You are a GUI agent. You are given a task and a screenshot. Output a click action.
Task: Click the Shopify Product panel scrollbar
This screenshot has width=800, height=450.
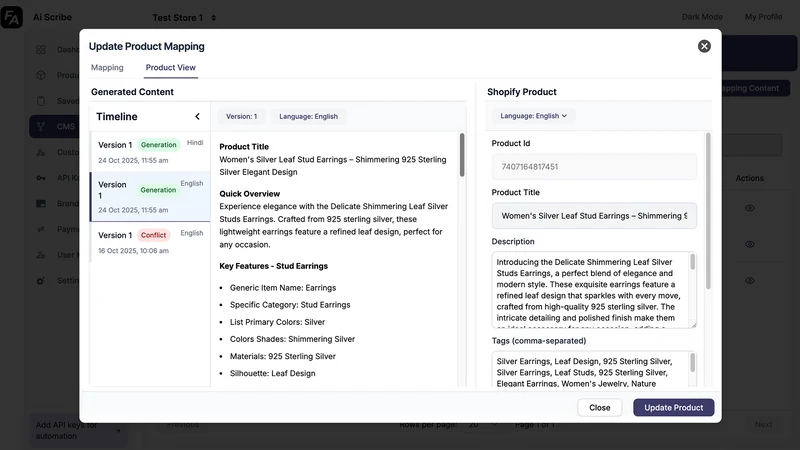(708, 210)
